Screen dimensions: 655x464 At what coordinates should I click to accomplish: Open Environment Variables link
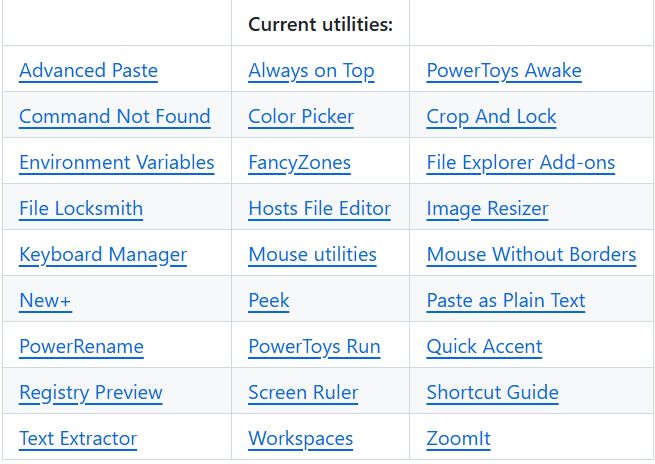pyautogui.click(x=116, y=163)
